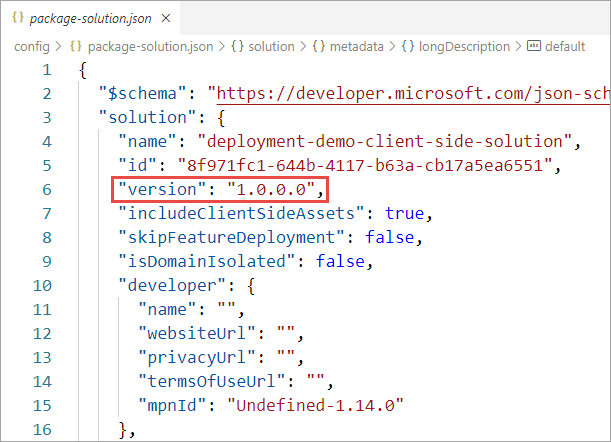The width and height of the screenshot is (611, 442).
Task: Click the braces icon before longDescription
Action: (408, 46)
